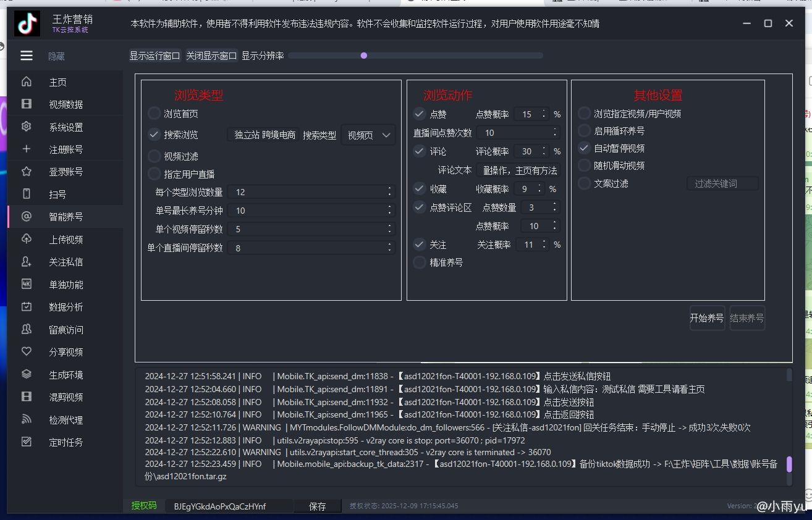Click the layers icon for 生成环境
Image resolution: width=812 pixels, height=520 pixels.
(x=27, y=374)
